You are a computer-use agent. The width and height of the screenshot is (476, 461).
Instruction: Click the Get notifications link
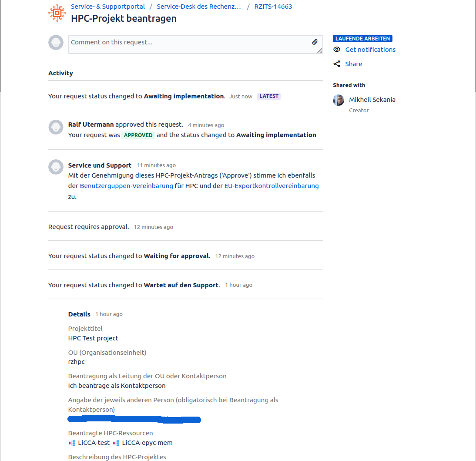[370, 50]
